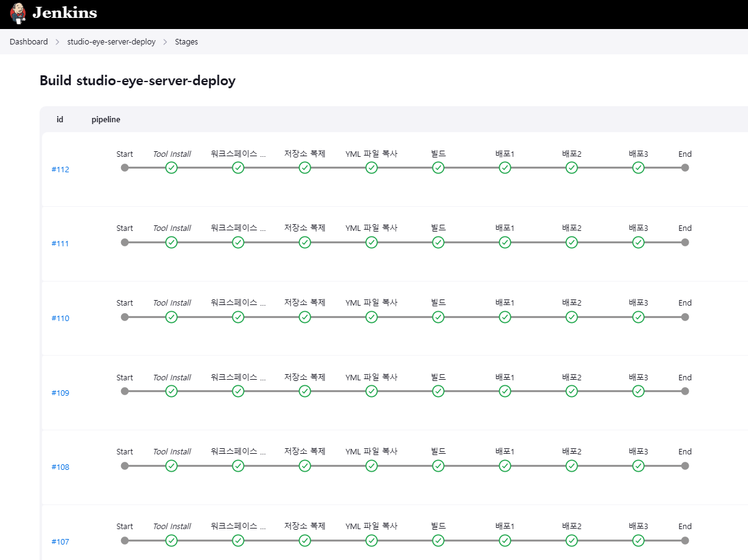
Task: Click the Stages breadcrumb item
Action: [187, 42]
